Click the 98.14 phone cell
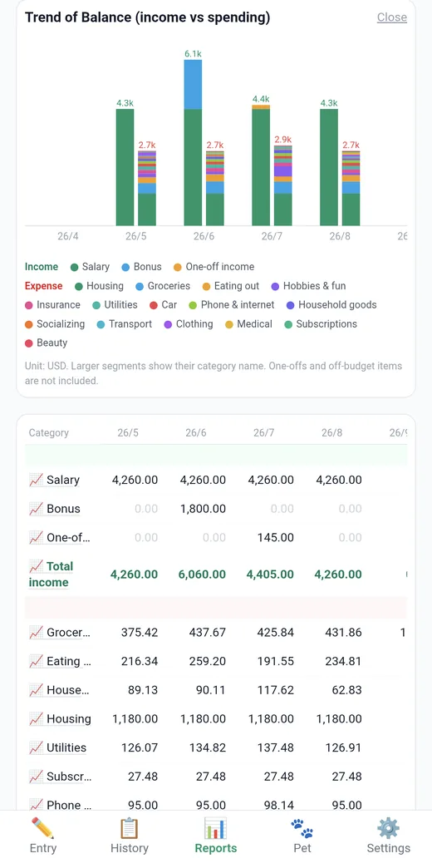Screen dimensions: 432x868 (280, 805)
